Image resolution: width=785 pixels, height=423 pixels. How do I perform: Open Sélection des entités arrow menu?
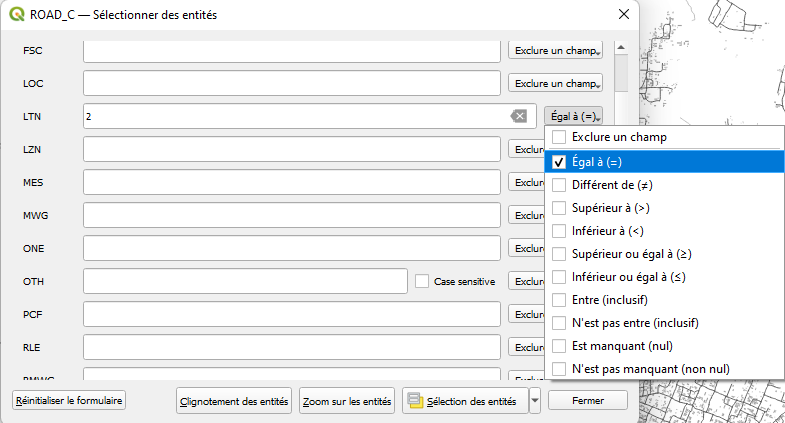(x=535, y=400)
